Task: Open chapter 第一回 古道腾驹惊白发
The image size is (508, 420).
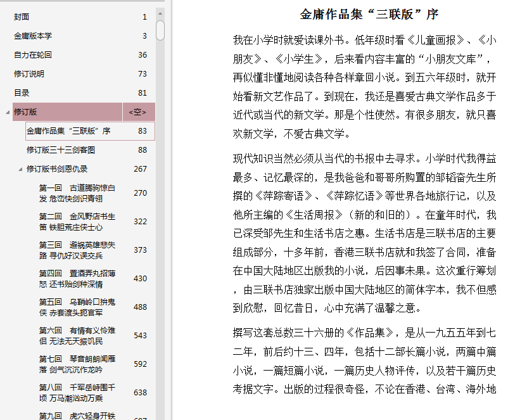Action: pyautogui.click(x=77, y=193)
